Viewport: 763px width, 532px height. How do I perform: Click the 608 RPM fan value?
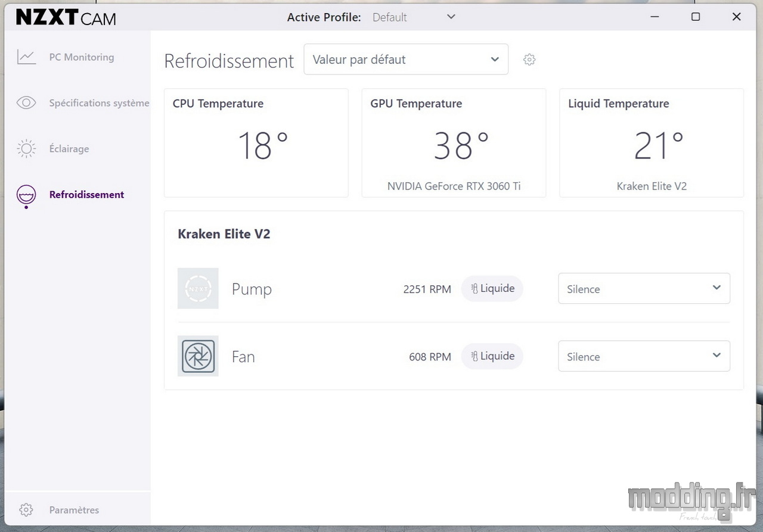[x=430, y=357]
